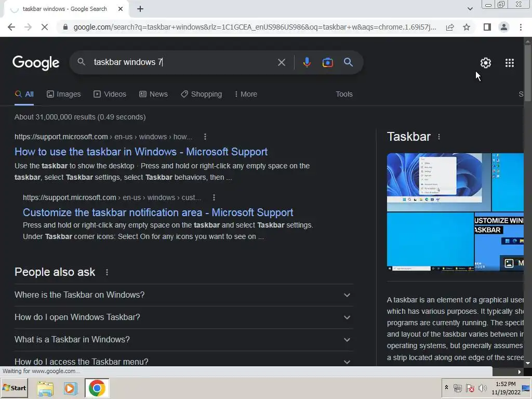The height and width of the screenshot is (399, 532).
Task: Share this page icon in address bar
Action: click(450, 27)
